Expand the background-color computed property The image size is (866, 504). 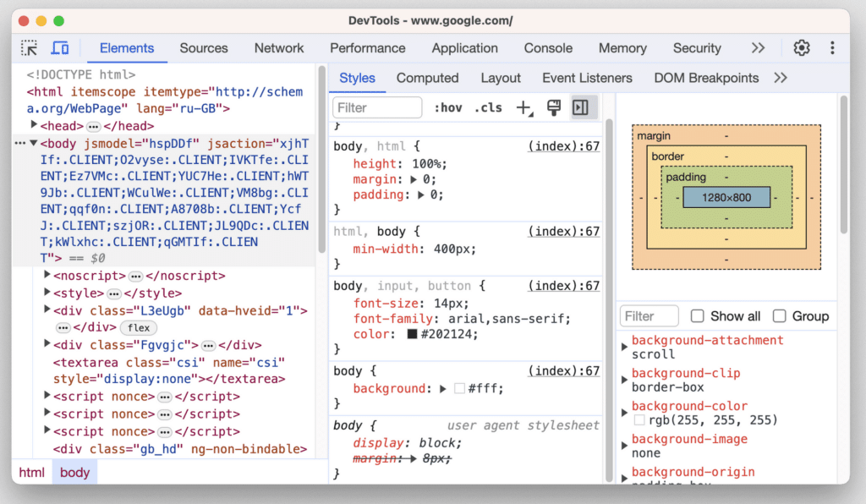pos(625,407)
